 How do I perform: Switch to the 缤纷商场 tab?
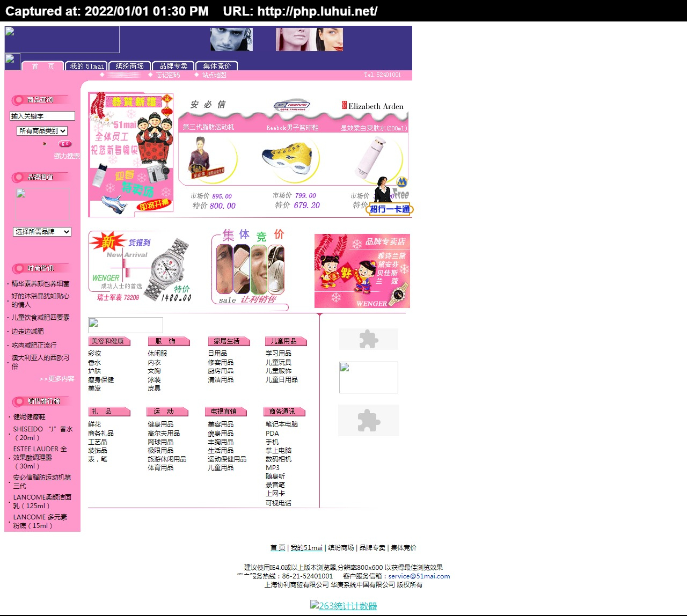click(130, 66)
